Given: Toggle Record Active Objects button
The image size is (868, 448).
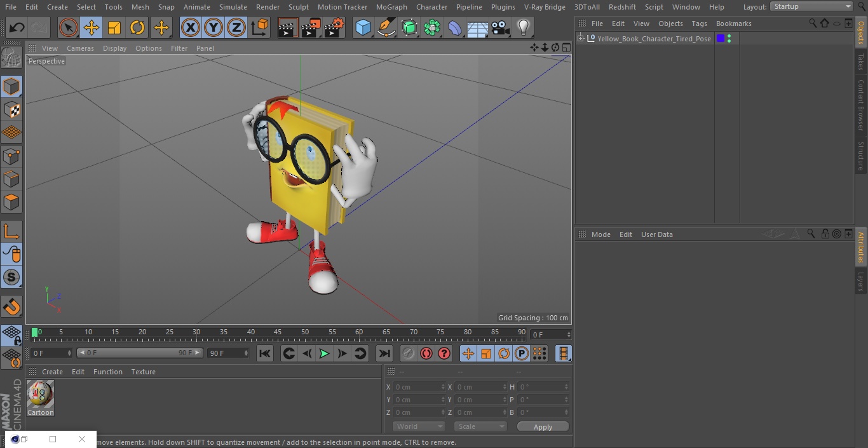Looking at the screenshot, I should pos(408,353).
